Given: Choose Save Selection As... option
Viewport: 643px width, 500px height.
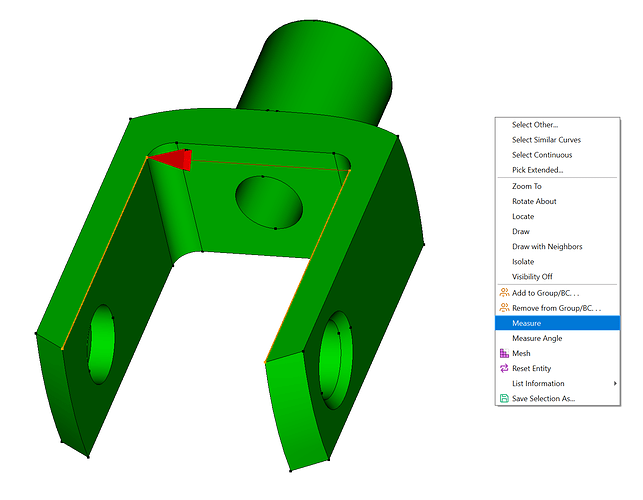Looking at the screenshot, I should point(557,399).
